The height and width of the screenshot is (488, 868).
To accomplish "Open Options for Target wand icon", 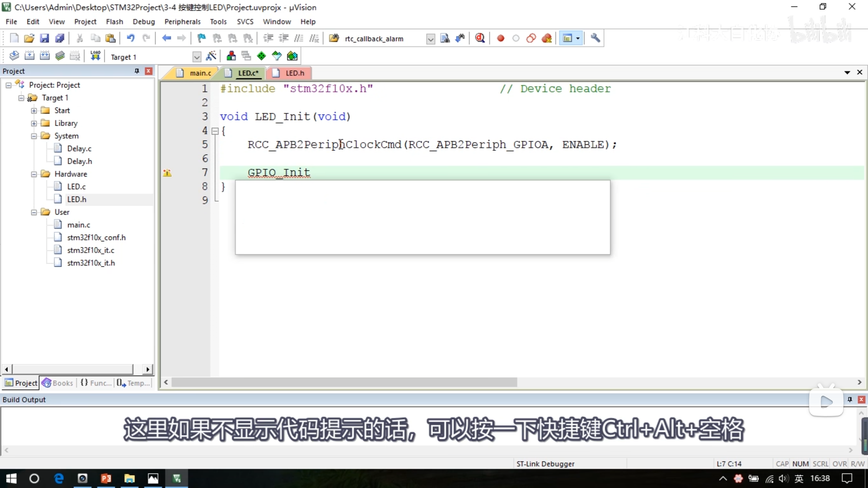I will pos(211,56).
